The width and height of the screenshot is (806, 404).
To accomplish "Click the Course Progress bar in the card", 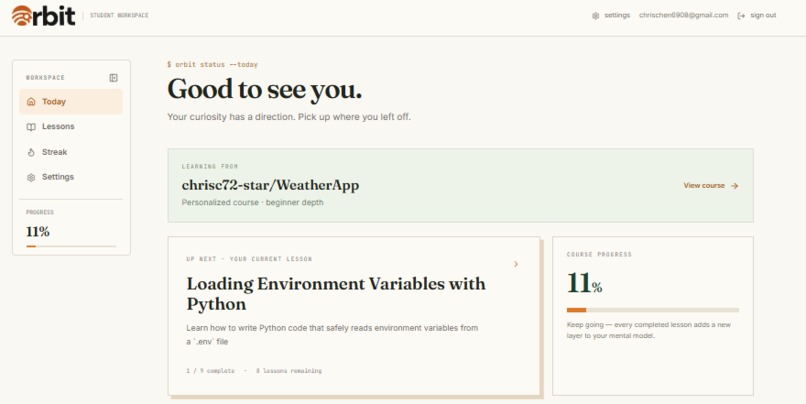I will pyautogui.click(x=653, y=310).
